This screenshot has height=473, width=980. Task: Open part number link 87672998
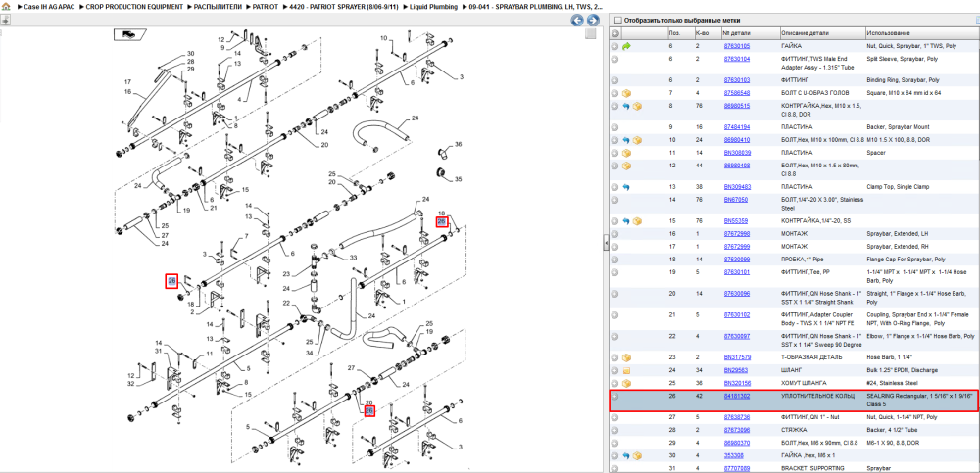pos(736,234)
